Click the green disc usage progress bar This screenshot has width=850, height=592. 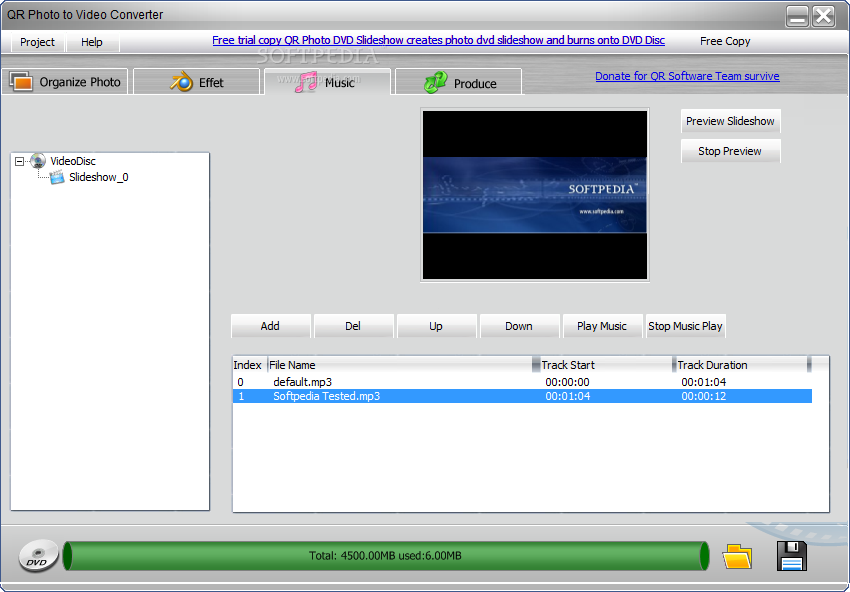(x=385, y=556)
